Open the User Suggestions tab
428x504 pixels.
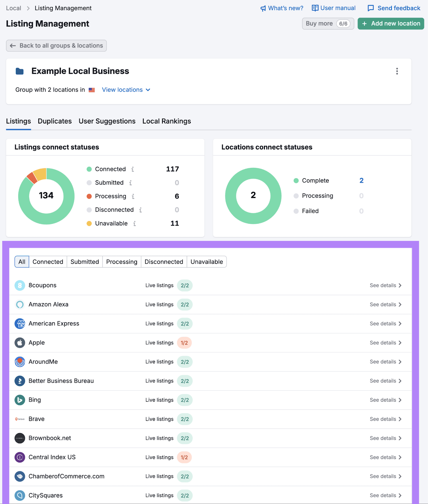pos(107,121)
